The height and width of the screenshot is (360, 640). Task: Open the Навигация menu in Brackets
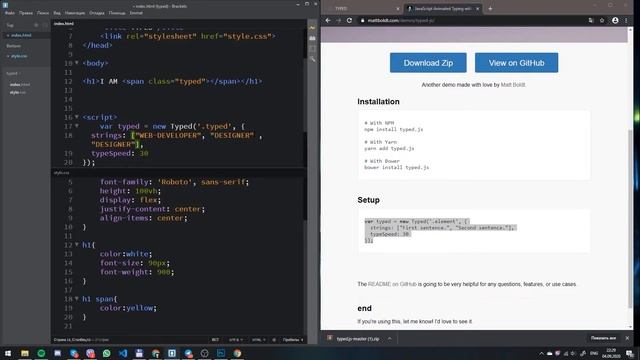75,13
